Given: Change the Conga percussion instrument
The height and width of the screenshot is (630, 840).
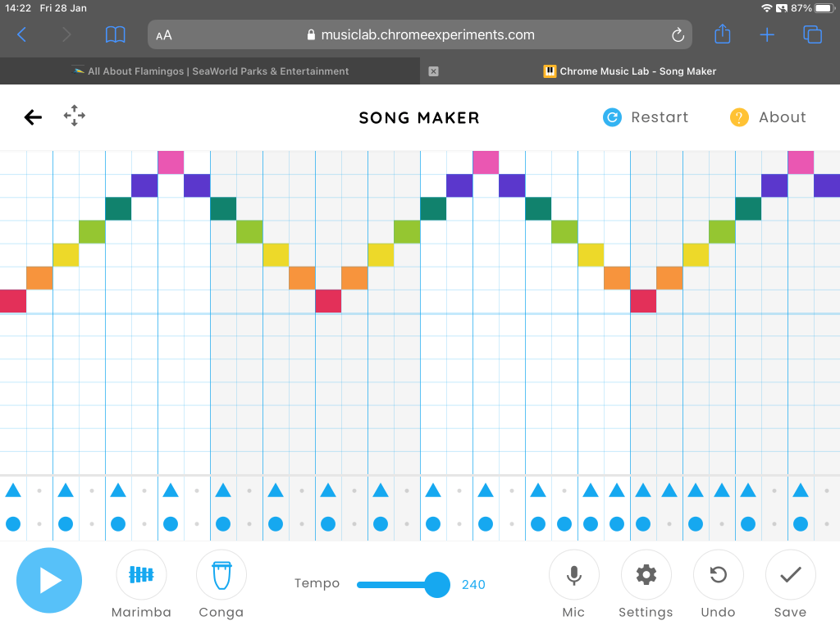Looking at the screenshot, I should pyautogui.click(x=221, y=575).
